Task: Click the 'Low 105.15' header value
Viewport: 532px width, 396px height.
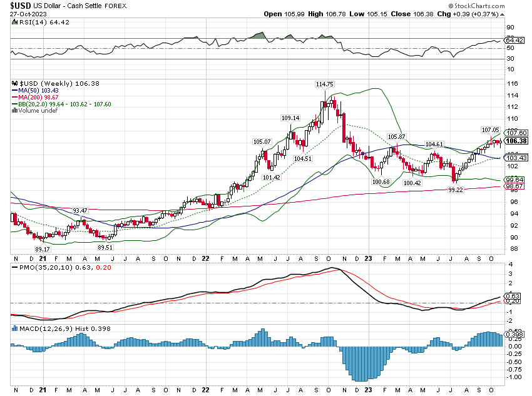Action: (368, 14)
